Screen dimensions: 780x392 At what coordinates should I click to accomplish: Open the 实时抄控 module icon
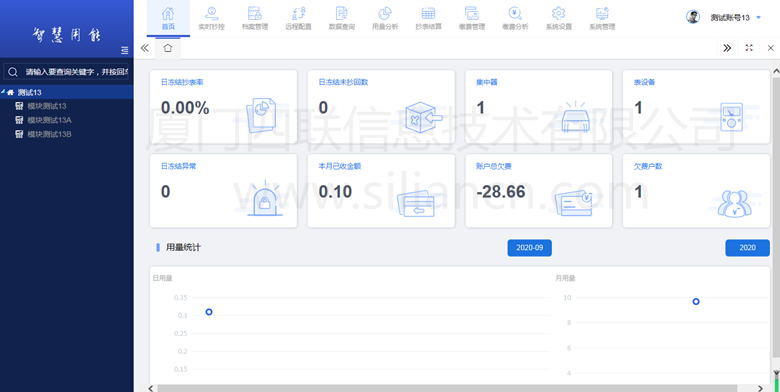[211, 13]
